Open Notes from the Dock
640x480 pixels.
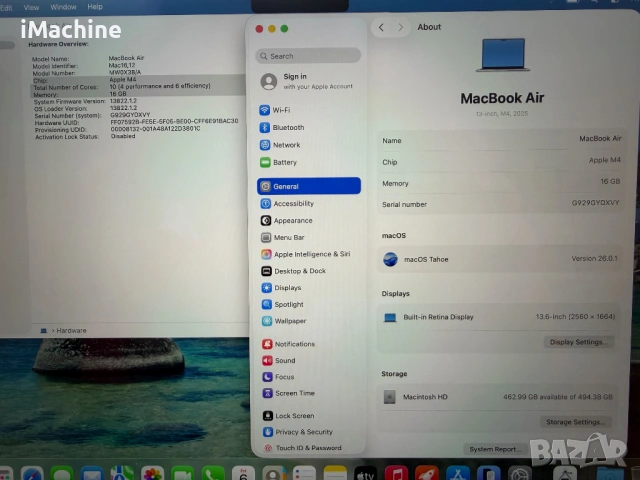point(335,474)
